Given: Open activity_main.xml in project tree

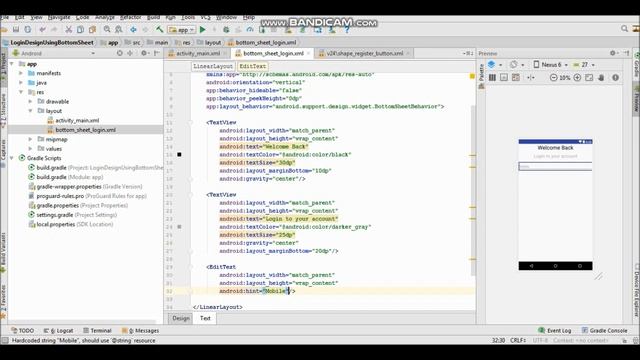Looking at the screenshot, I should (77, 120).
